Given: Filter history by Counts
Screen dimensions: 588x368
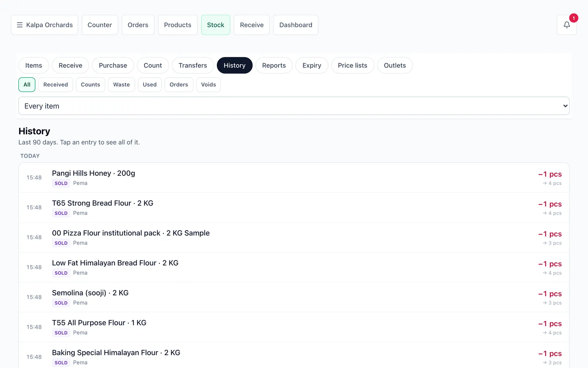Looking at the screenshot, I should tap(90, 84).
